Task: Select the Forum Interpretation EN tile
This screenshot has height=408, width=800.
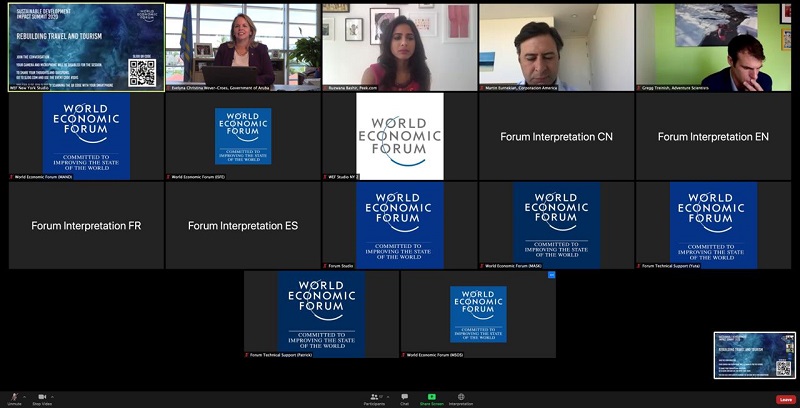Action: click(713, 136)
